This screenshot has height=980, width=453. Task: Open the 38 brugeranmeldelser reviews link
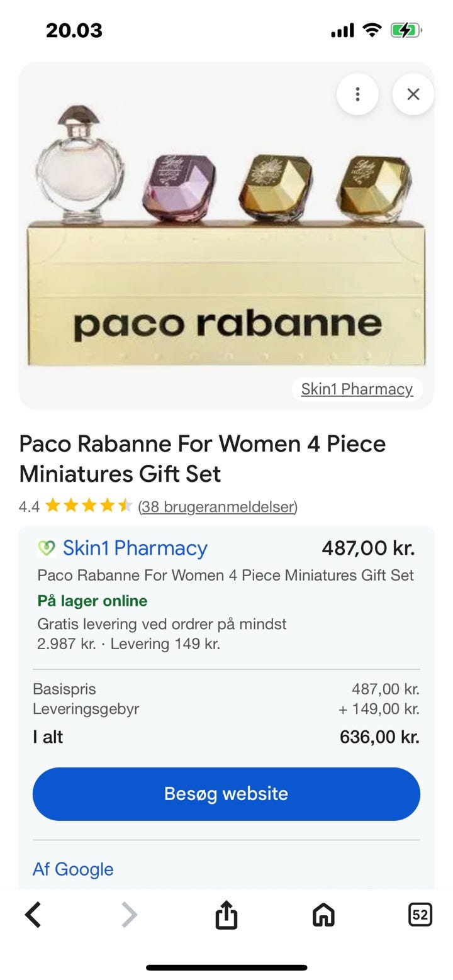[x=218, y=506]
